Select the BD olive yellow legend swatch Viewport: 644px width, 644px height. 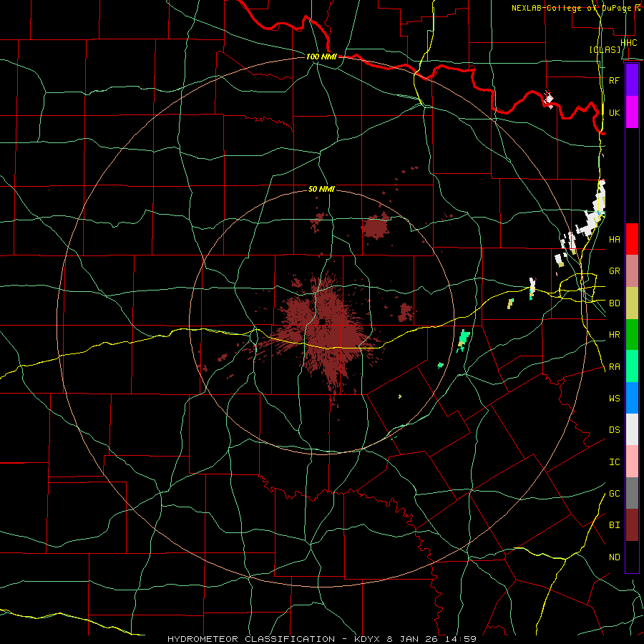pos(632,303)
